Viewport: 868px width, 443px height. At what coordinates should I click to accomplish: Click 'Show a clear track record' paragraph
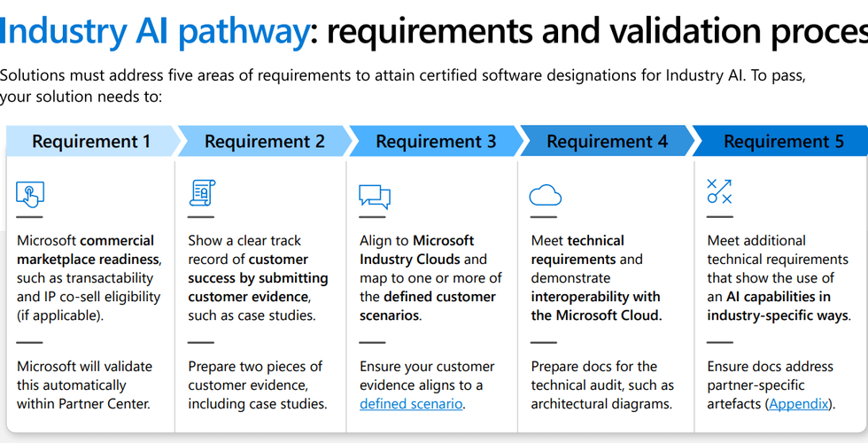[258, 278]
